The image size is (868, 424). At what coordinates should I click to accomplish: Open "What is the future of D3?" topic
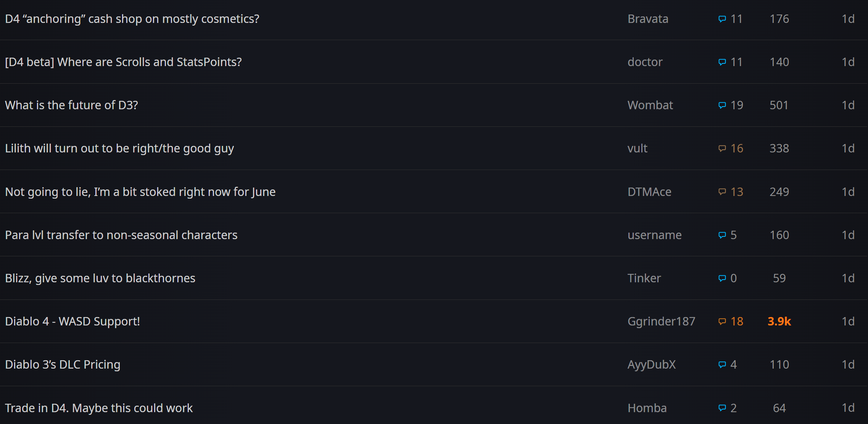71,105
